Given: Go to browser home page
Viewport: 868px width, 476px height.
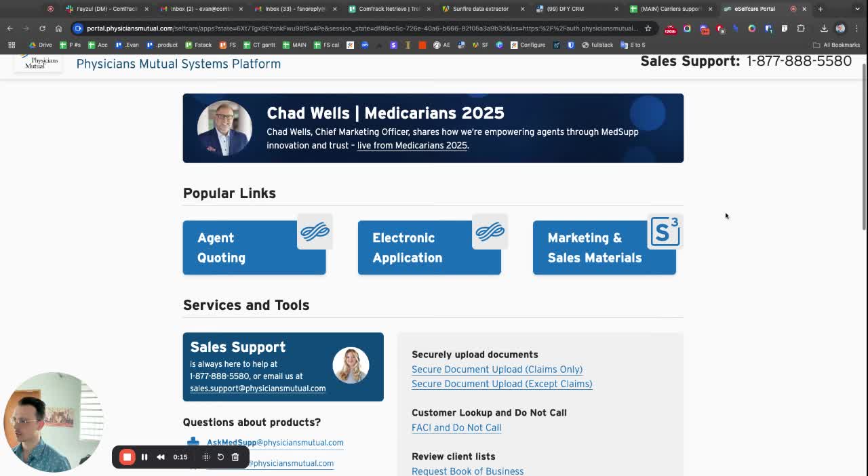Looking at the screenshot, I should point(58,28).
